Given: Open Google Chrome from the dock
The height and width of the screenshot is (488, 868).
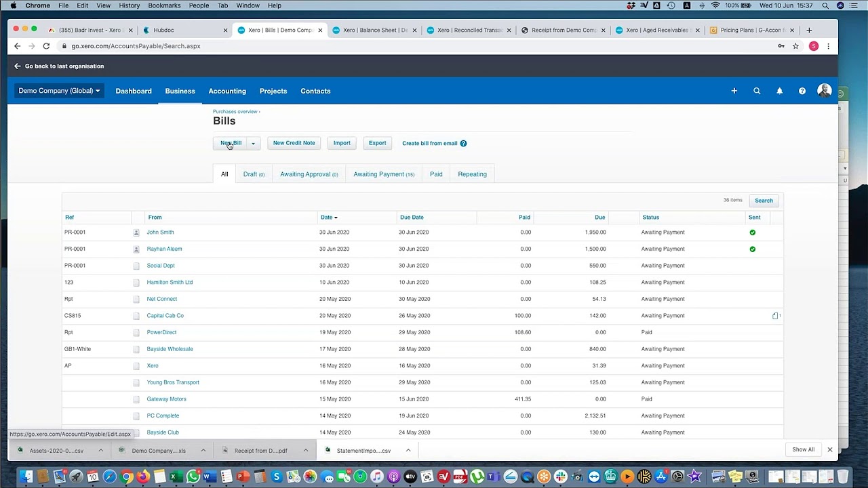Looking at the screenshot, I should (x=126, y=476).
